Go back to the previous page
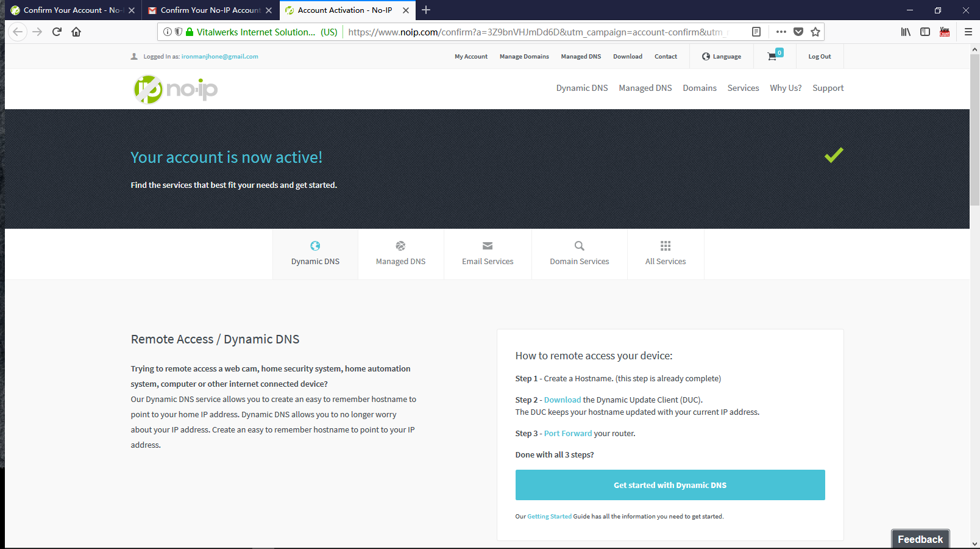This screenshot has height=549, width=980. 18,32
